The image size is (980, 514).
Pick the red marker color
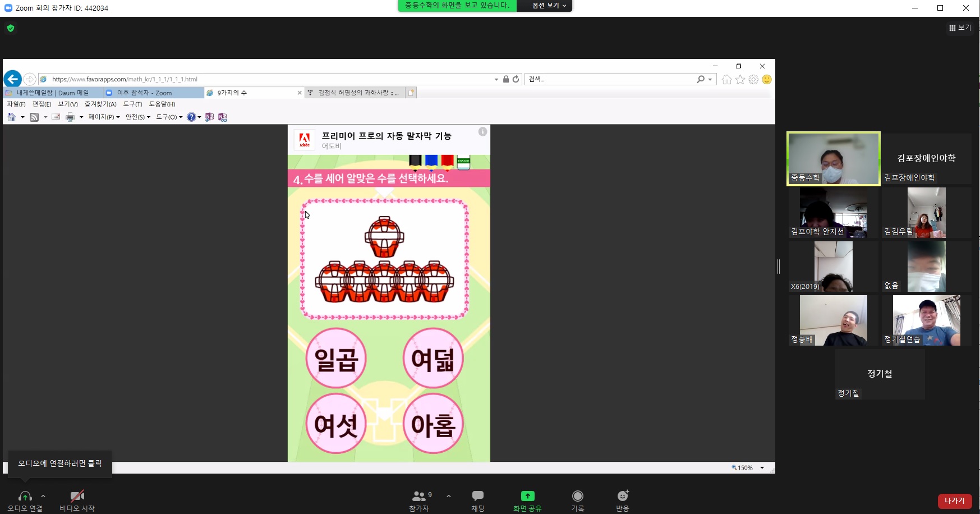point(447,162)
